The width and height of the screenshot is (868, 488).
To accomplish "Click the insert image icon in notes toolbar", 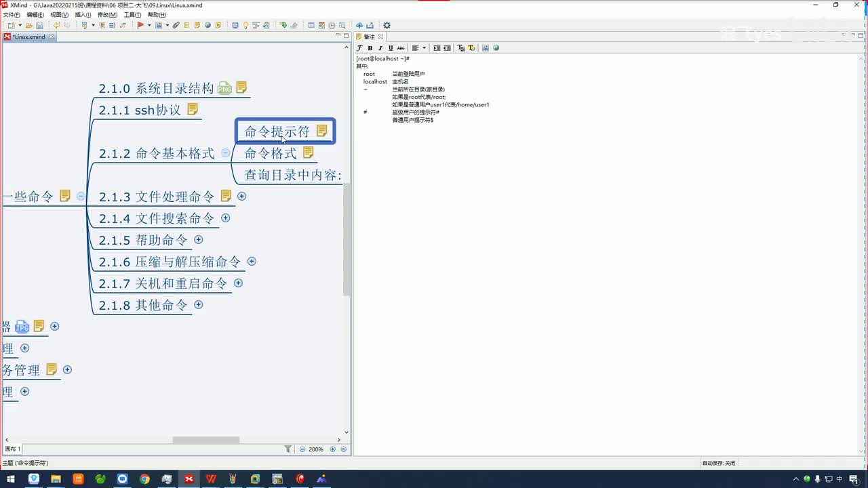I will [486, 48].
